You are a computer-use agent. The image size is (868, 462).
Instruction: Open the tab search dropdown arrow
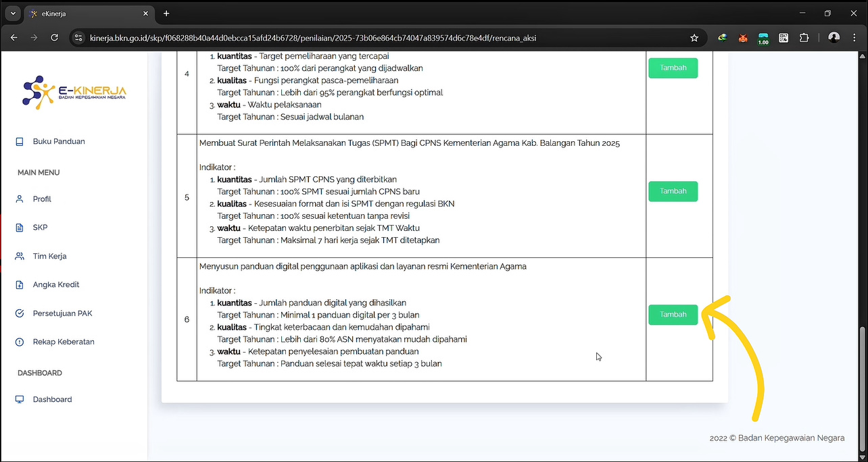point(12,14)
